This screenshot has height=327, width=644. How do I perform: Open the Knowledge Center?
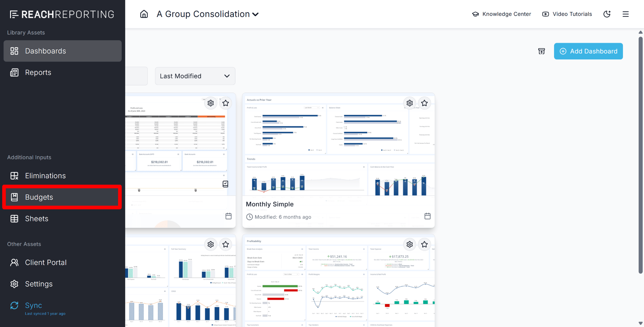(x=502, y=14)
